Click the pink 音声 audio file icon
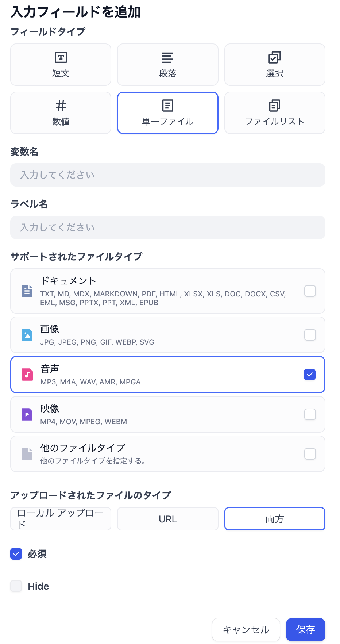The width and height of the screenshot is (340, 644). coord(27,375)
